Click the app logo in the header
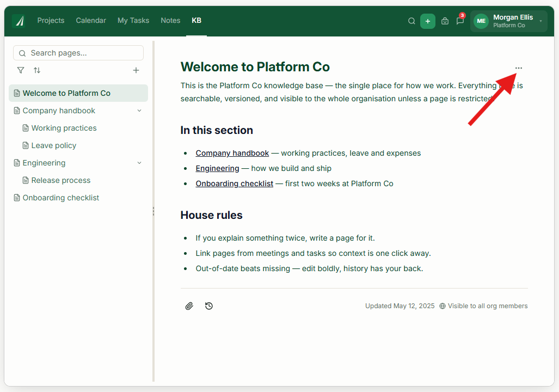The height and width of the screenshot is (392, 559). click(18, 21)
